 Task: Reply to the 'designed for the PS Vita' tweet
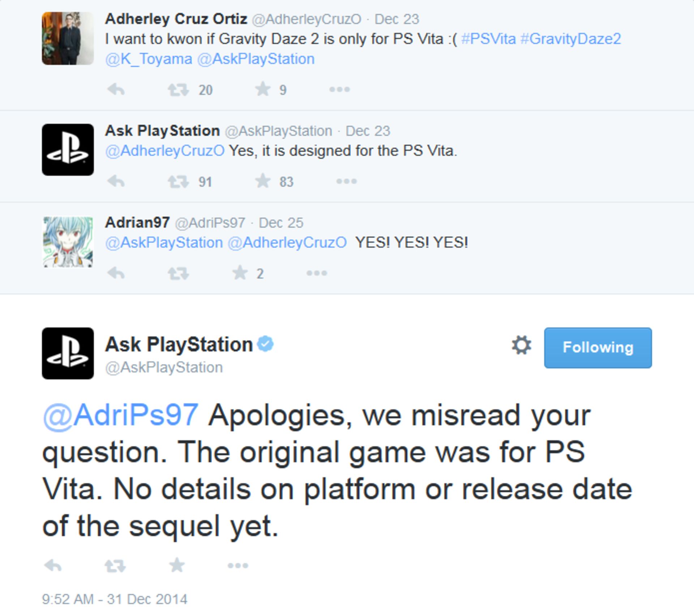[x=116, y=181]
